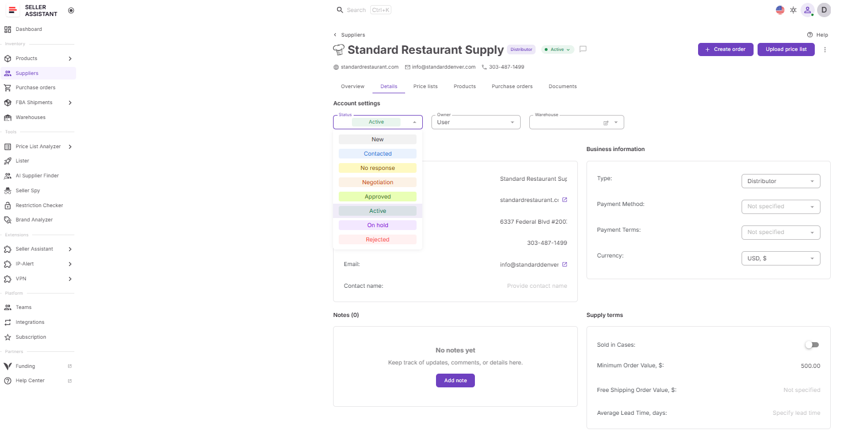Screen dimensions: 868x436
Task: Select the On hold status option
Action: pyautogui.click(x=378, y=225)
